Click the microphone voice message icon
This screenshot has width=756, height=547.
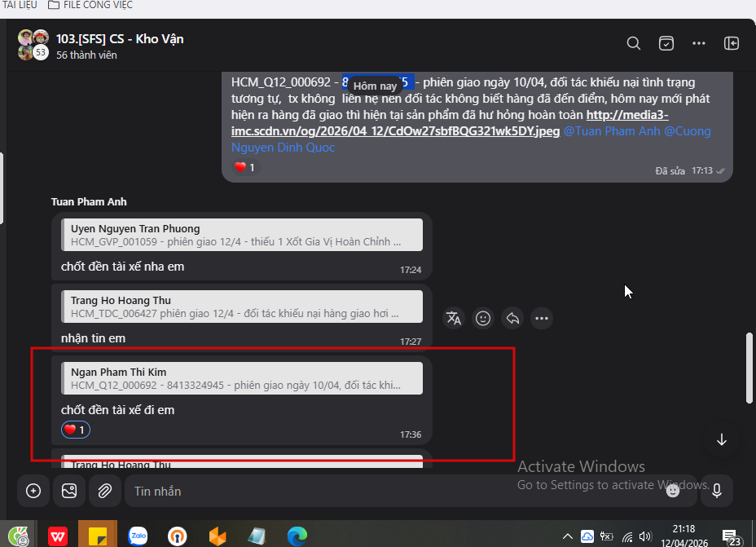pos(717,491)
